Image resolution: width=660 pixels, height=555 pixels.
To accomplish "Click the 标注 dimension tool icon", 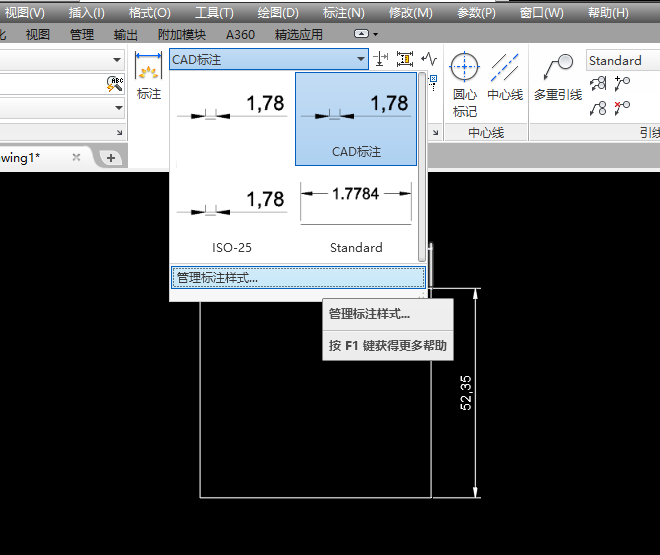I will point(148,74).
